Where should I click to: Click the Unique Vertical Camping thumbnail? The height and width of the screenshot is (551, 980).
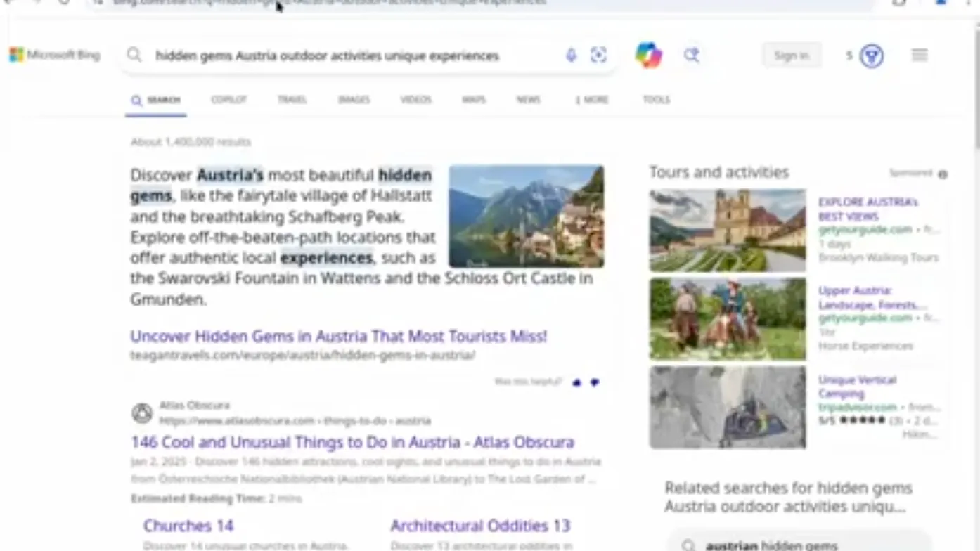coord(728,407)
